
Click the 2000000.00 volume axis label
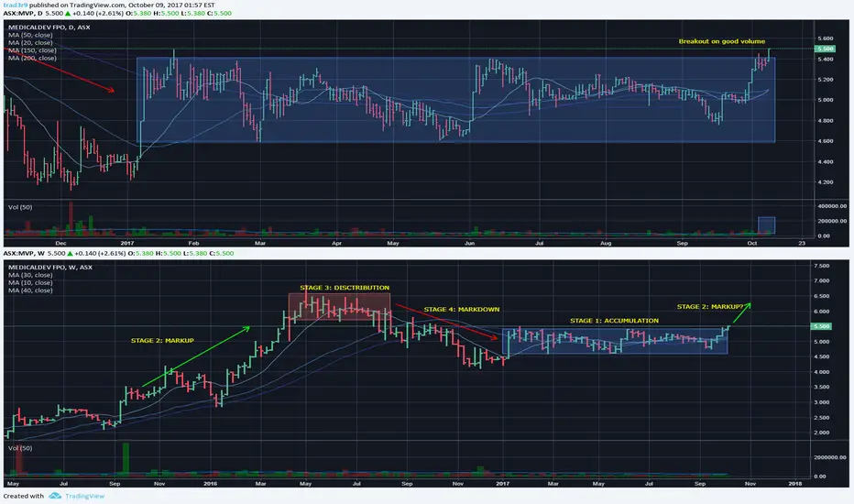(830, 457)
